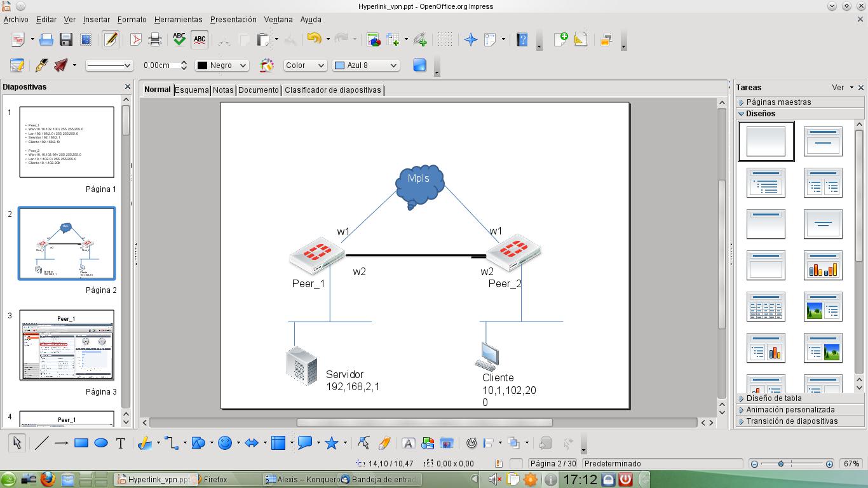Viewport: 868px width, 488px height.
Task: Toggle Edit File mode
Action: pyautogui.click(x=111, y=40)
